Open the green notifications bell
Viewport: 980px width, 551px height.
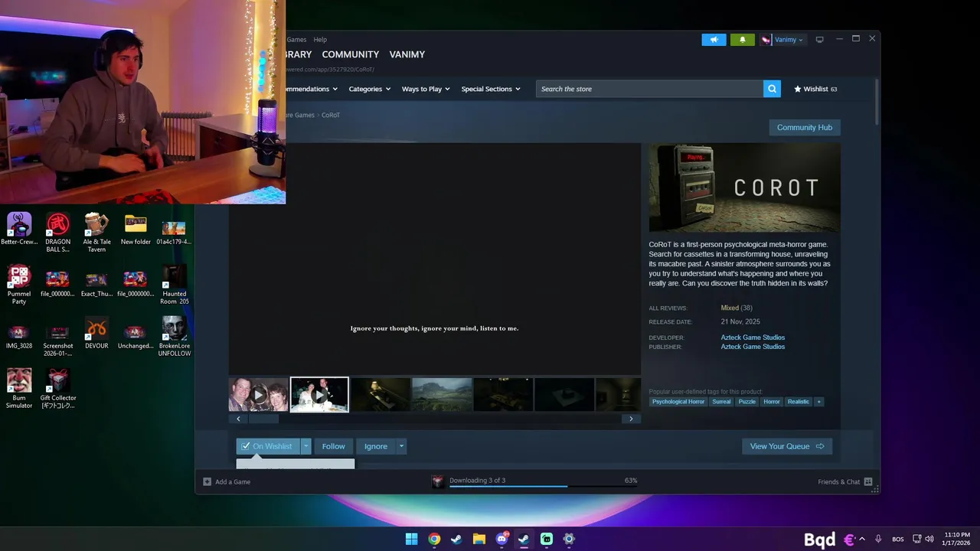742,40
